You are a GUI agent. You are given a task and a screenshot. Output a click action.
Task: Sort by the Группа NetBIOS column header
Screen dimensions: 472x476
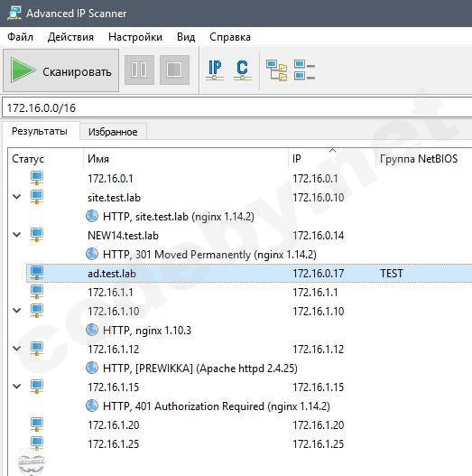click(419, 158)
